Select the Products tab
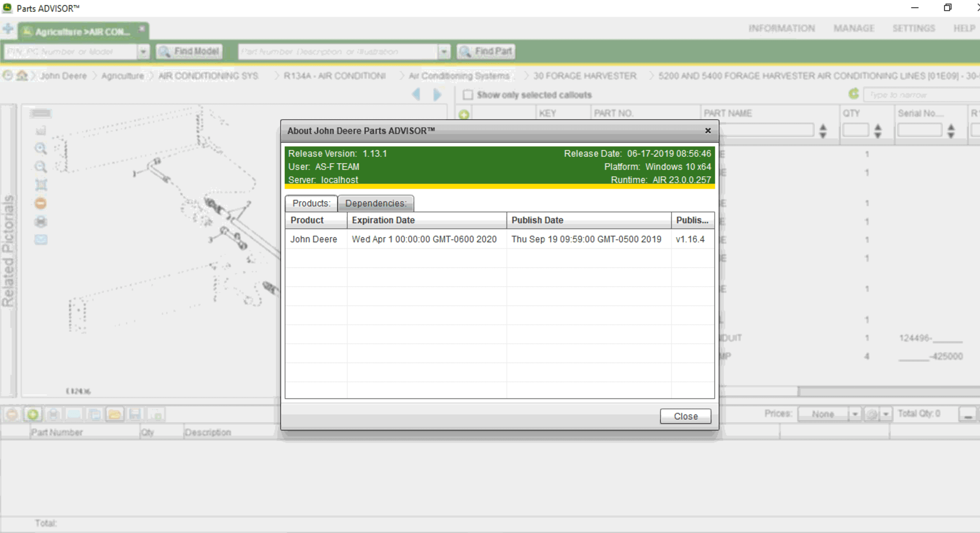This screenshot has height=533, width=980. [x=311, y=203]
